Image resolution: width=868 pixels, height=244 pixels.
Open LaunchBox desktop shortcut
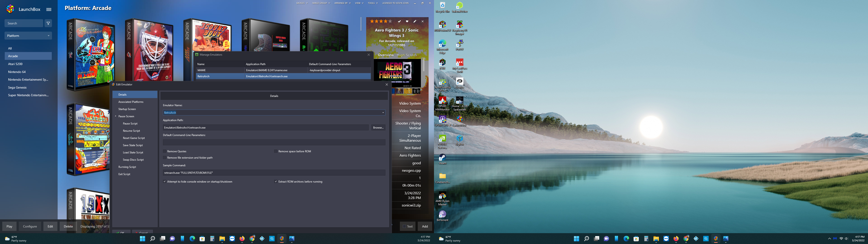(x=460, y=121)
